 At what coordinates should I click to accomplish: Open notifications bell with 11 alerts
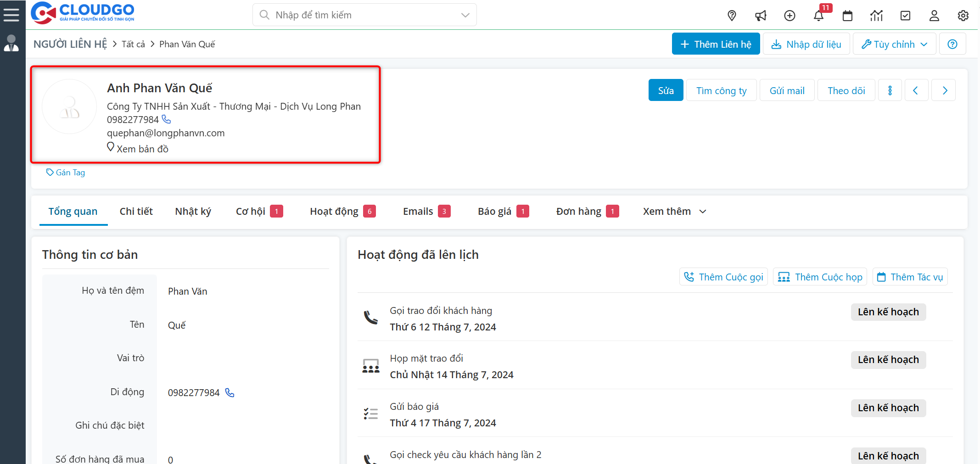(819, 15)
